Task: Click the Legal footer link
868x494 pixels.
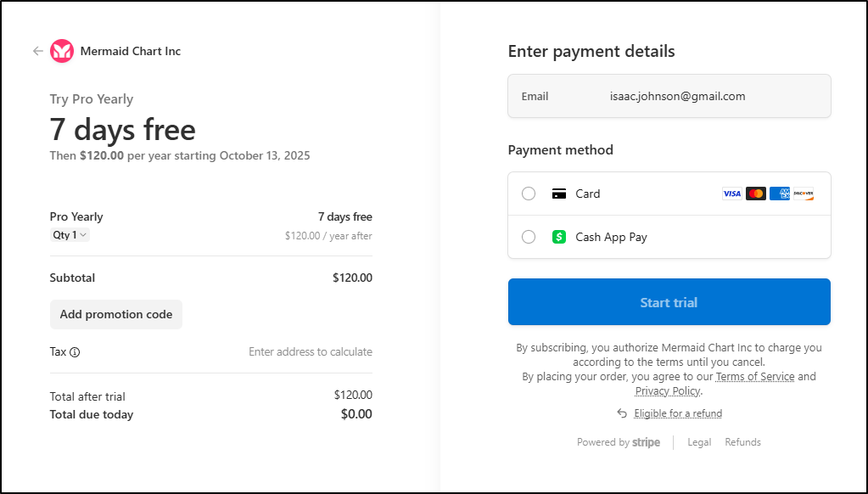Action: coord(699,442)
